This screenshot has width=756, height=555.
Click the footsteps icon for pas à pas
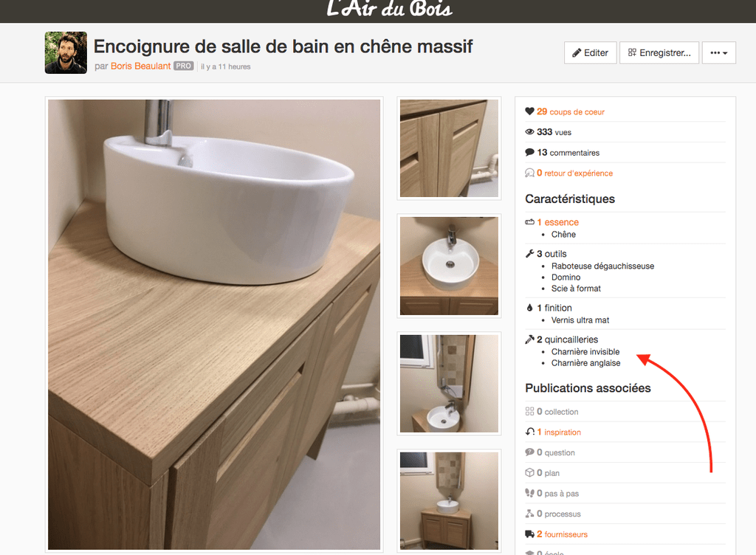529,493
